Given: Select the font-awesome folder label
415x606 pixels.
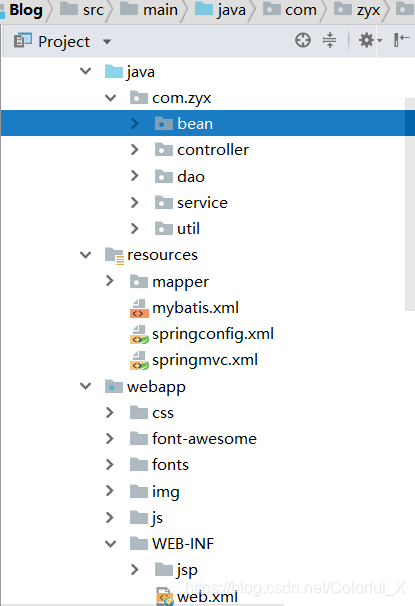Looking at the screenshot, I should pyautogui.click(x=204, y=439).
